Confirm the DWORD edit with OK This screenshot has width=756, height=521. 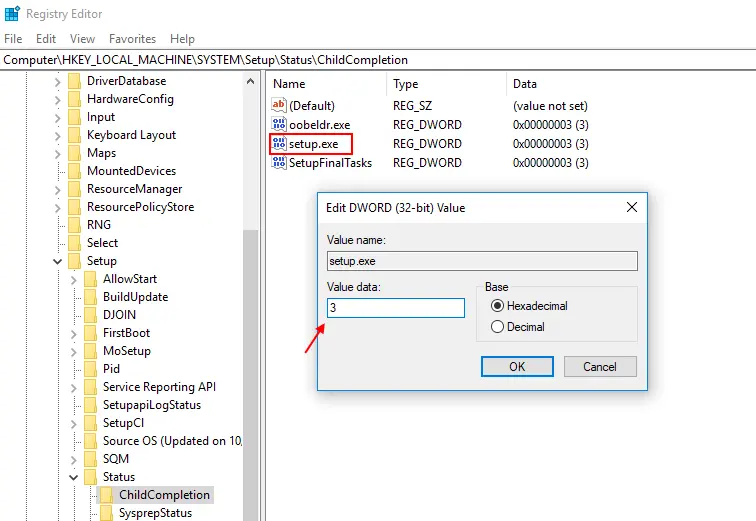coord(517,366)
